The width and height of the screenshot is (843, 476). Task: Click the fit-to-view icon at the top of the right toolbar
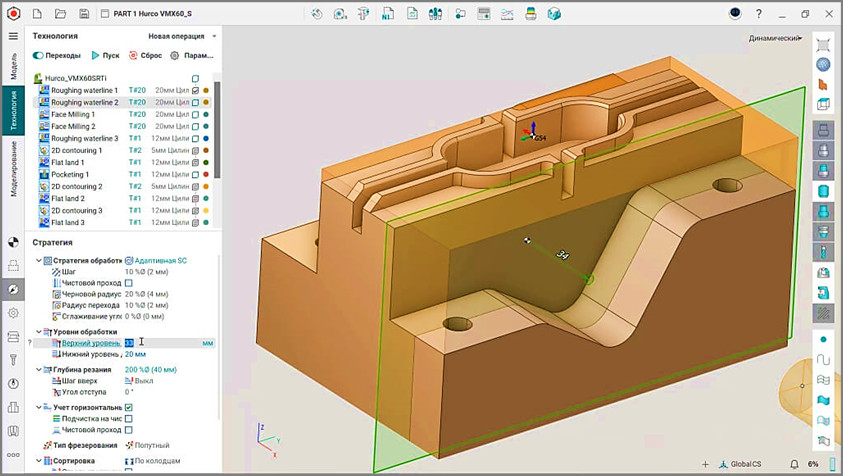(x=823, y=45)
